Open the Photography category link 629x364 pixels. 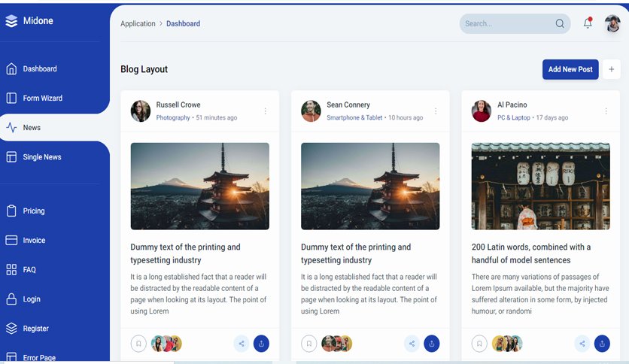pyautogui.click(x=173, y=117)
